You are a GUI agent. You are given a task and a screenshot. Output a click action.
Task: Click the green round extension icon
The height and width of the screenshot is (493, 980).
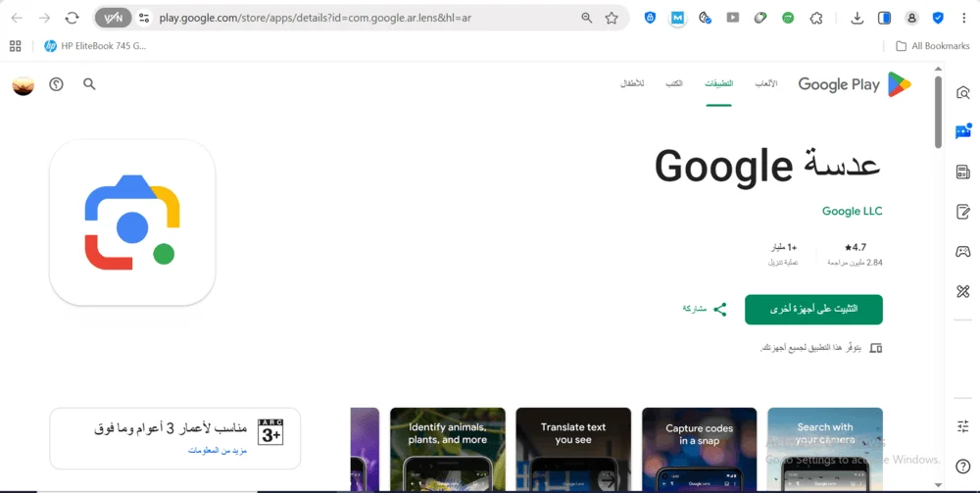pos(788,18)
